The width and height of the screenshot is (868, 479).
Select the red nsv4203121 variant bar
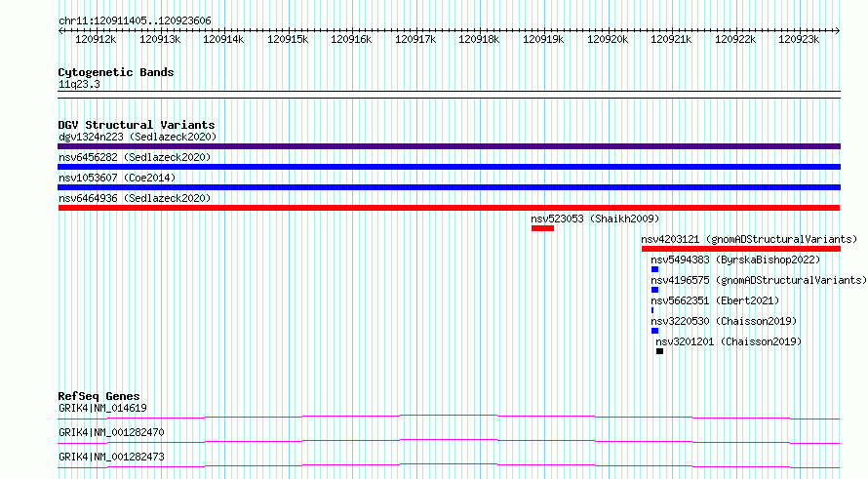(740, 249)
